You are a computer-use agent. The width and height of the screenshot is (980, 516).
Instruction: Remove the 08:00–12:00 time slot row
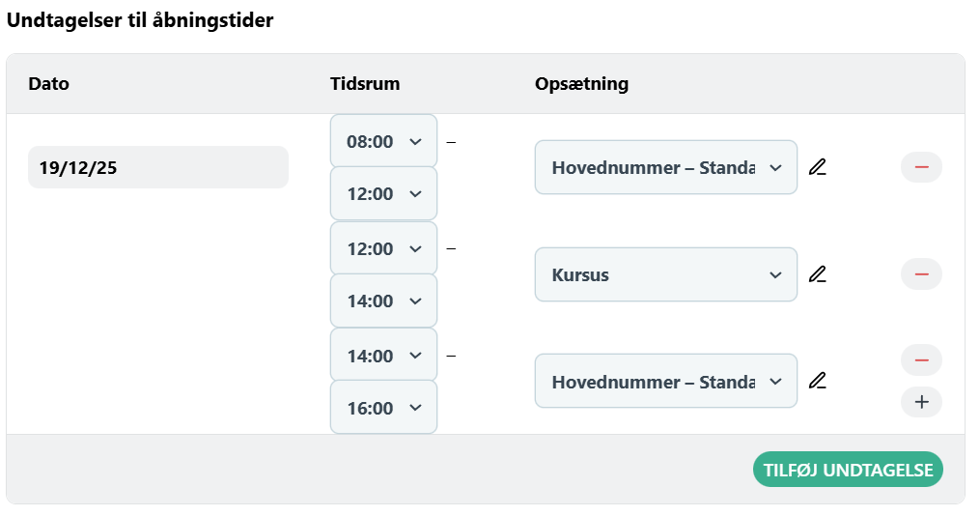coord(921,167)
